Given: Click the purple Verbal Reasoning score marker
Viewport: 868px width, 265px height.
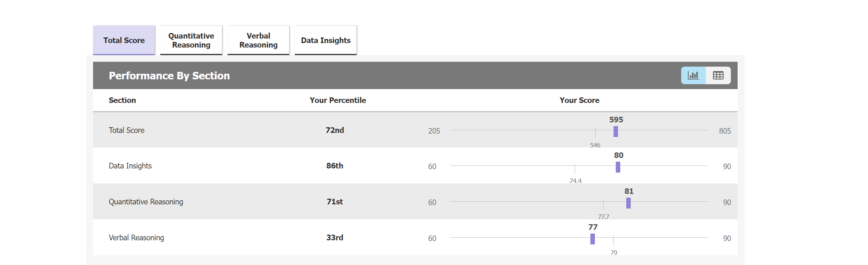Looking at the screenshot, I should [x=593, y=239].
